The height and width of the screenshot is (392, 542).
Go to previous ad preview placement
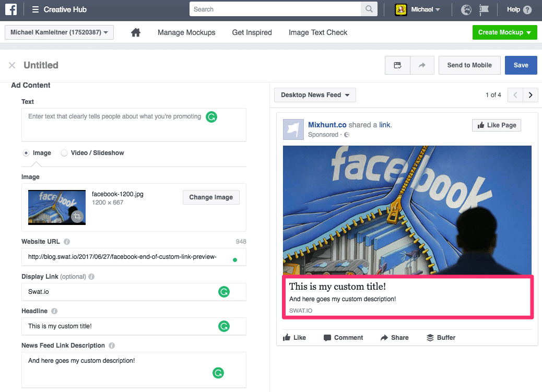click(x=515, y=95)
